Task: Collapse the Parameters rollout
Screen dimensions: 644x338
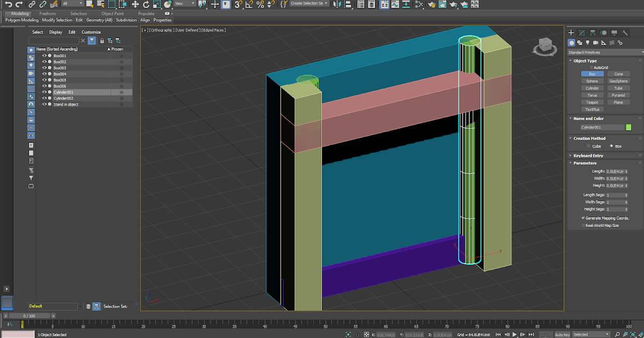Action: coord(570,163)
